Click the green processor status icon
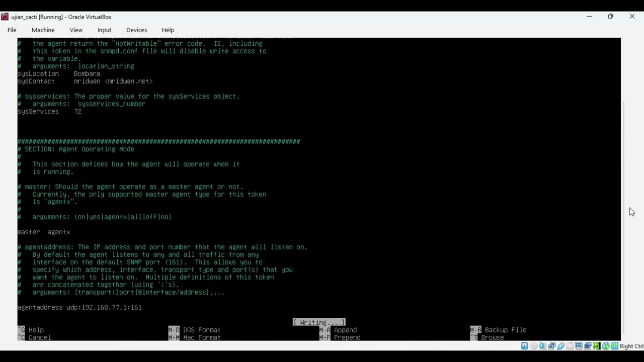The height and width of the screenshot is (362, 644). (597, 346)
